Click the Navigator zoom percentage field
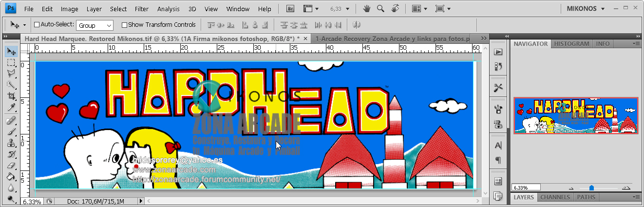 [526, 188]
